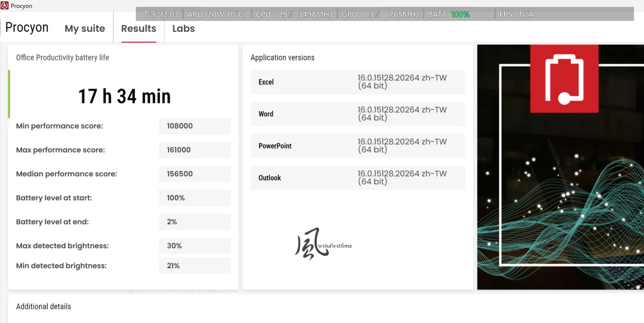Viewport: 644px width, 323px height.
Task: Click the Max performance score value 161000
Action: pyautogui.click(x=195, y=150)
